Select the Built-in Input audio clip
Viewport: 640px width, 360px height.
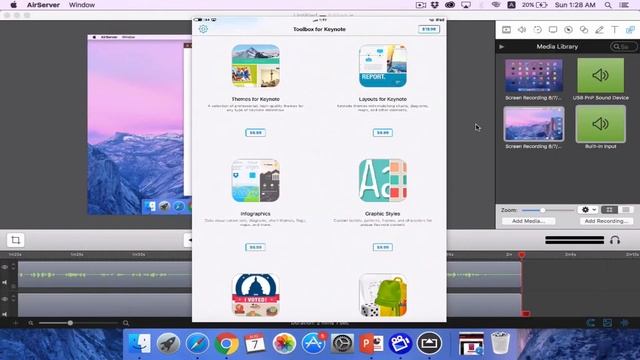(x=600, y=124)
